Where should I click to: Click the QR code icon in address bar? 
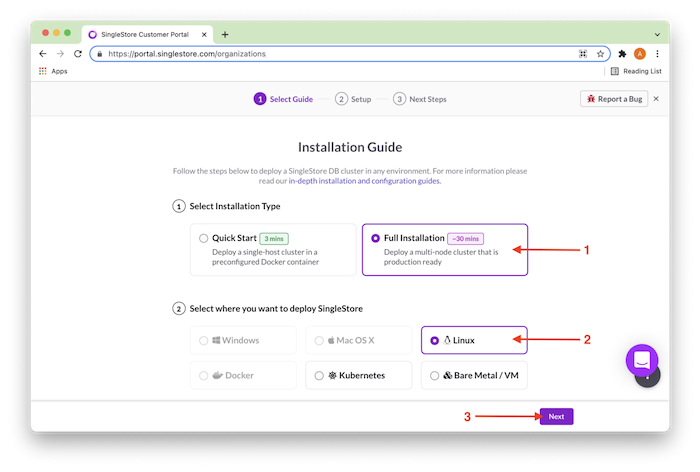(582, 54)
